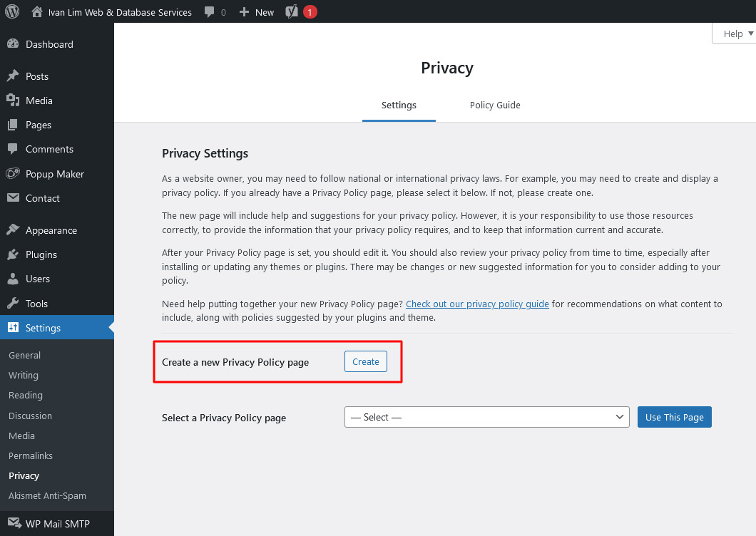Open comments bubble icon in admin bar
756x536 pixels.
(209, 12)
